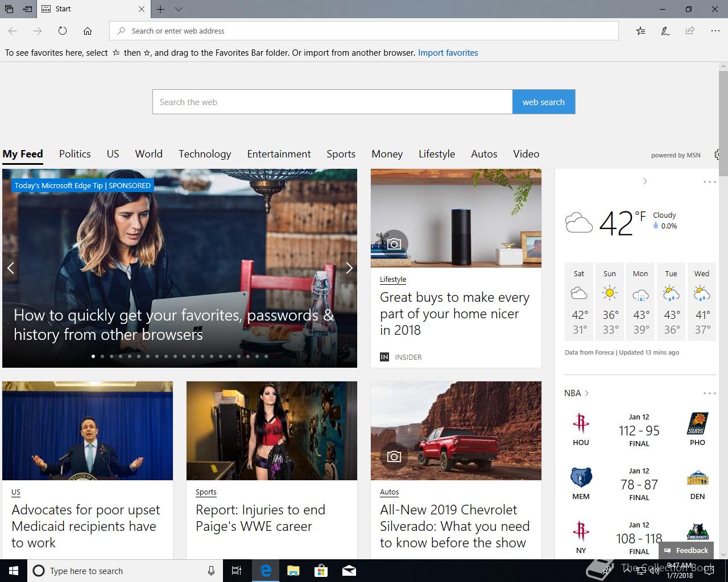Switch to the Sports tab
The image size is (728, 582).
tap(341, 154)
